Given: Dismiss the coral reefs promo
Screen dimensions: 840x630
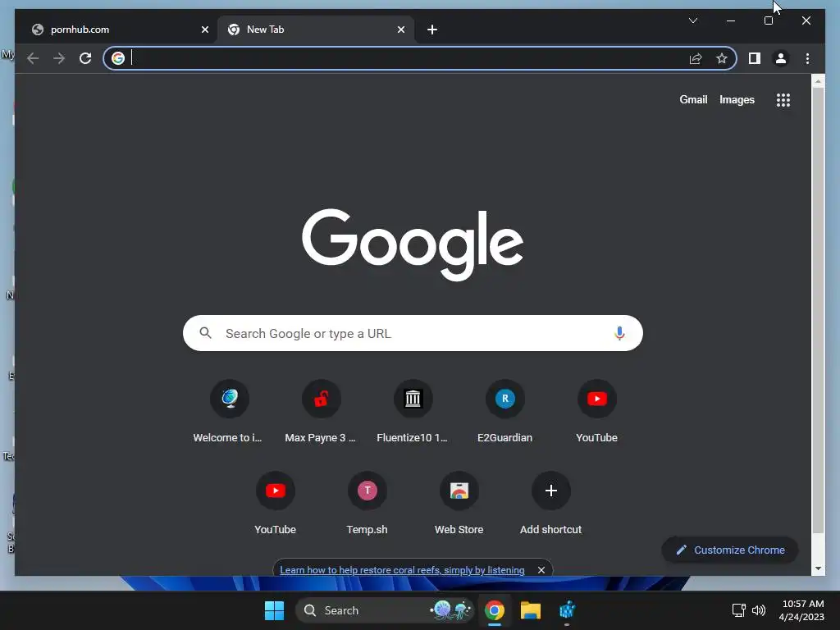Looking at the screenshot, I should point(541,570).
